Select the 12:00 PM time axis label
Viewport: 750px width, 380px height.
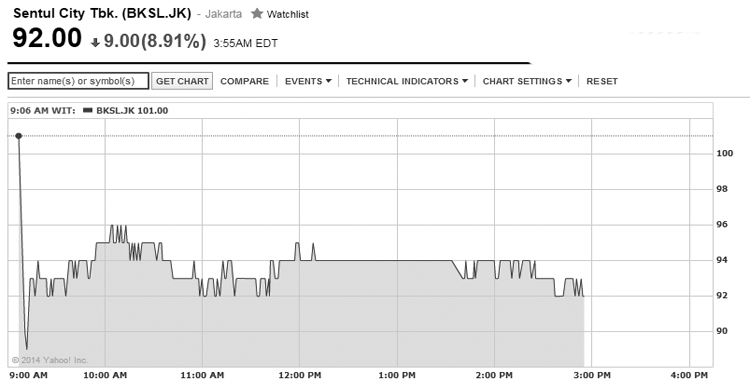pyautogui.click(x=300, y=375)
